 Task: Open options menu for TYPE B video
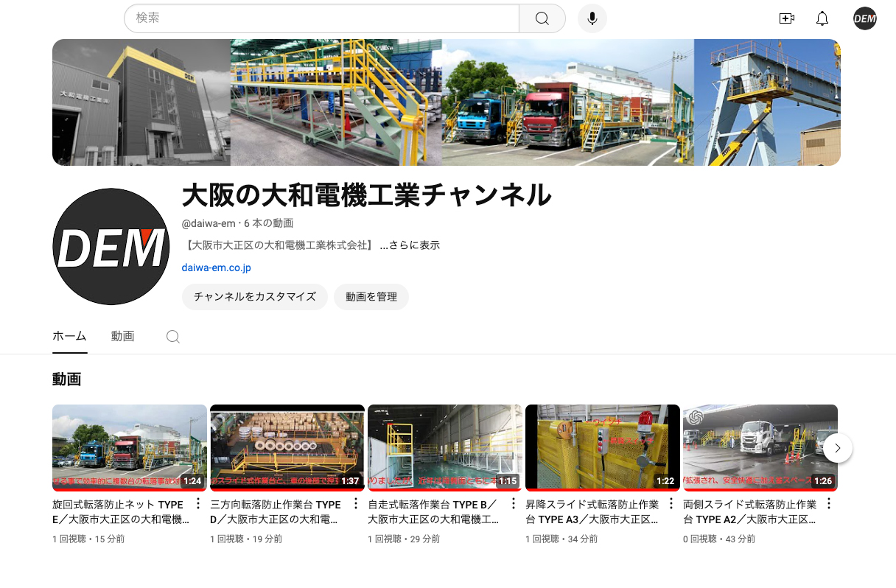click(x=513, y=504)
